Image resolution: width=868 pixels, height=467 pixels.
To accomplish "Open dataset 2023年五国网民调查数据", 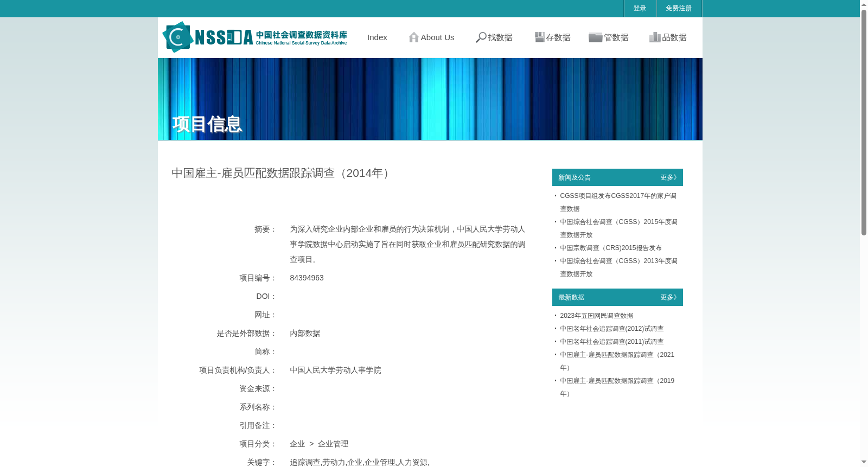I will click(597, 316).
